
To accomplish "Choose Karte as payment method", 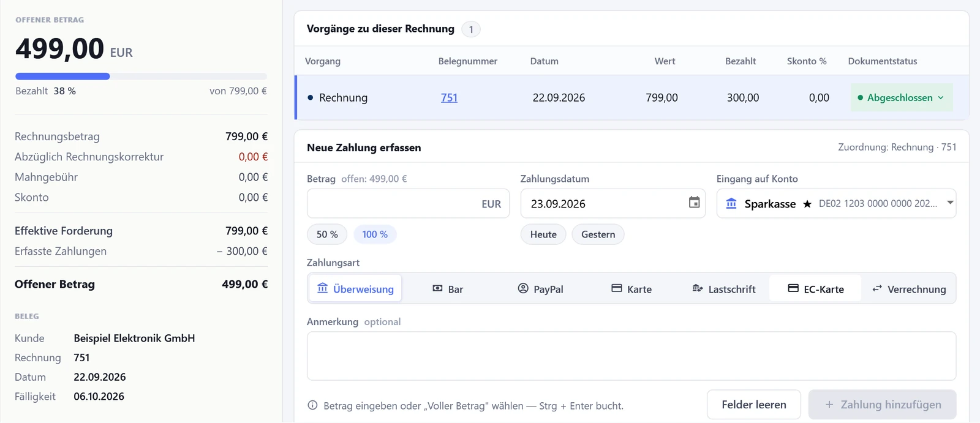I will [631, 289].
